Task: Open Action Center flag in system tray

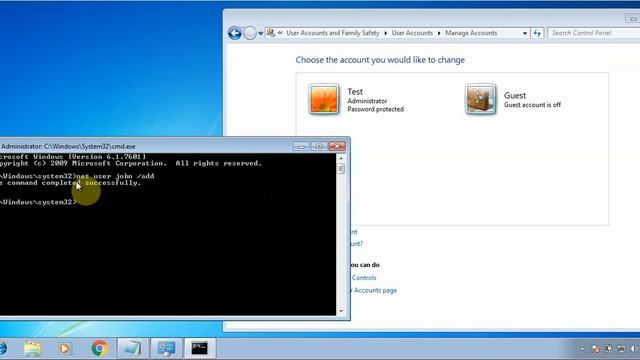Action: 596,349
